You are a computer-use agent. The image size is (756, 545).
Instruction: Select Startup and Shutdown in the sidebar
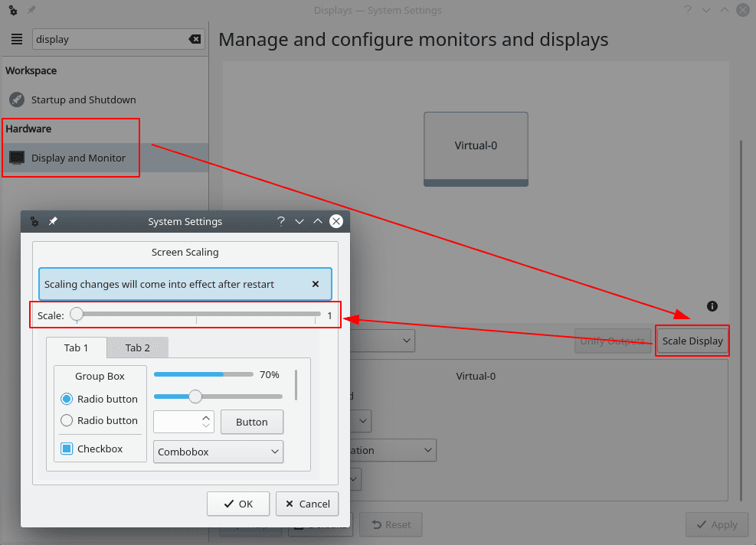coord(83,100)
